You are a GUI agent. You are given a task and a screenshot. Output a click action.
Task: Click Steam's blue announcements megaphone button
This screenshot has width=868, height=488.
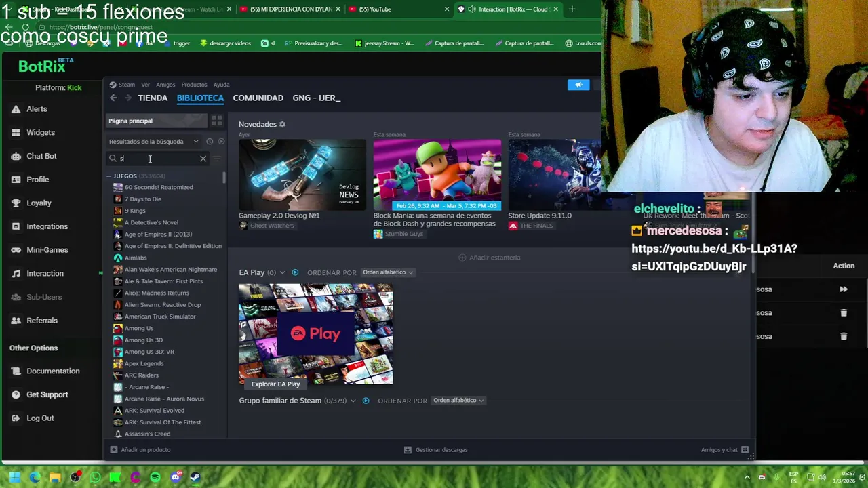pyautogui.click(x=578, y=85)
